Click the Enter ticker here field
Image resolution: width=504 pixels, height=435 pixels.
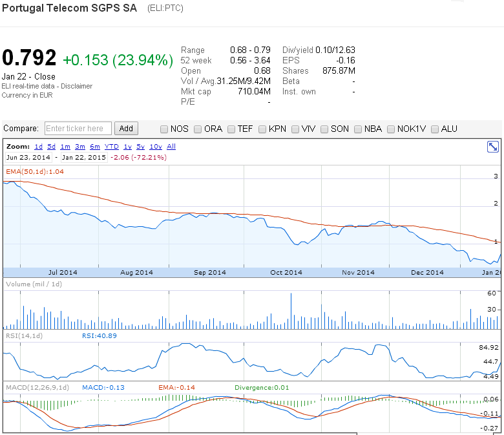pos(78,128)
